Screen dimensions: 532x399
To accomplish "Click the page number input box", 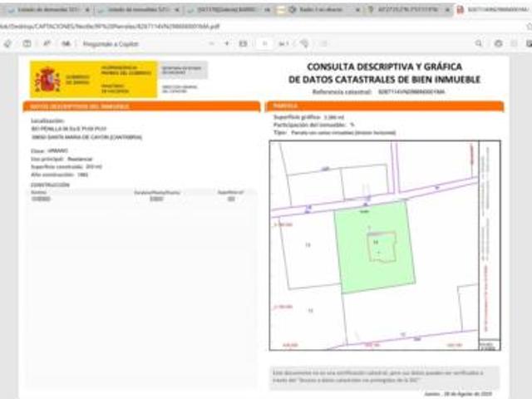I will coord(264,43).
